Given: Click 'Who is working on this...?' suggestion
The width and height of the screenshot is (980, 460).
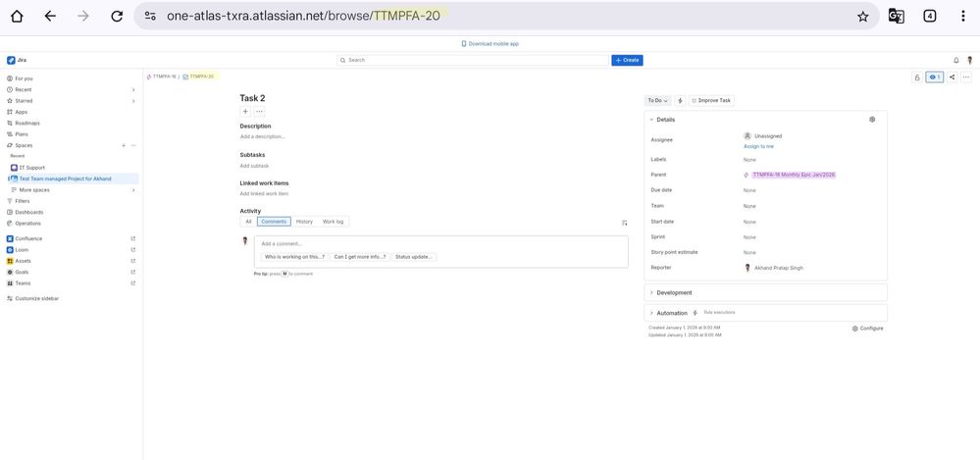Looking at the screenshot, I should (x=293, y=257).
